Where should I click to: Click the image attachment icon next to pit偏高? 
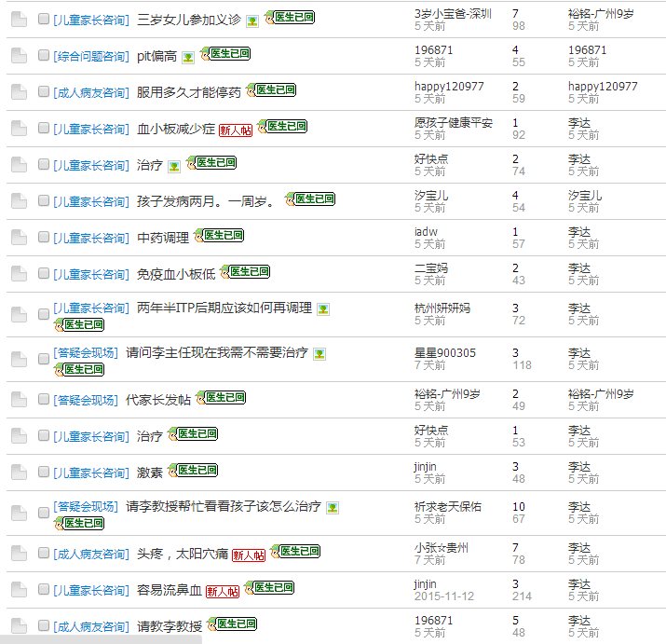188,57
